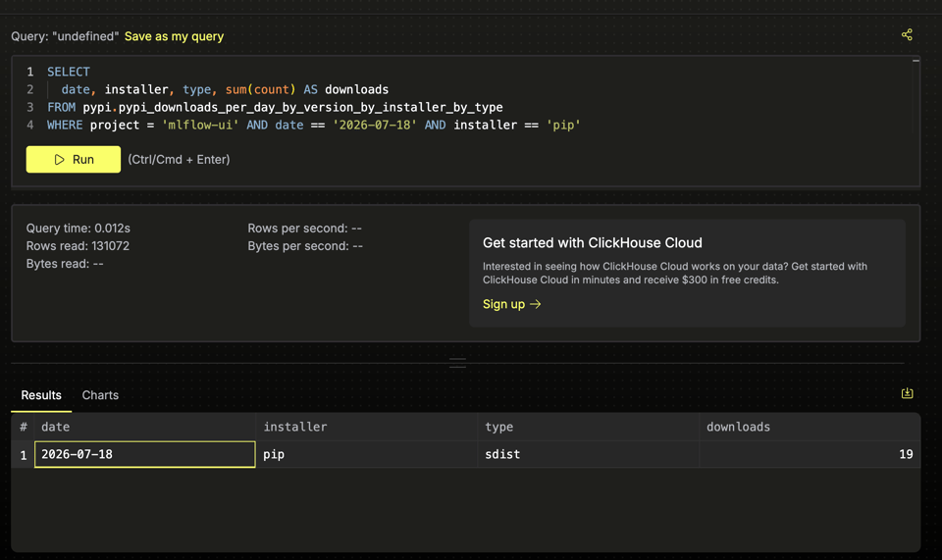The height and width of the screenshot is (560, 942).
Task: Click the Rows per second stat
Action: click(304, 229)
